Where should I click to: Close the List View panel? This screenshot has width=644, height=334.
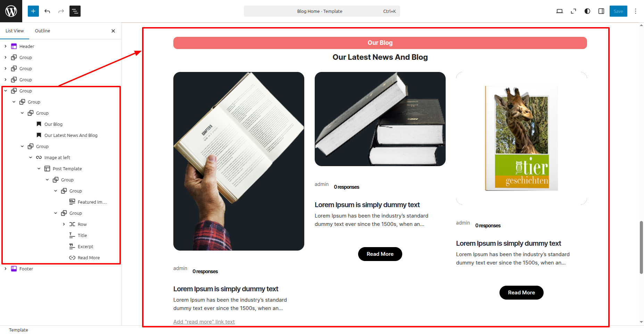pos(113,31)
